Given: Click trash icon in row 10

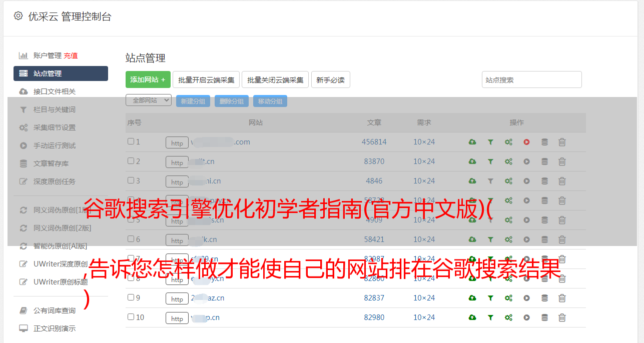Looking at the screenshot, I should click(x=562, y=317).
